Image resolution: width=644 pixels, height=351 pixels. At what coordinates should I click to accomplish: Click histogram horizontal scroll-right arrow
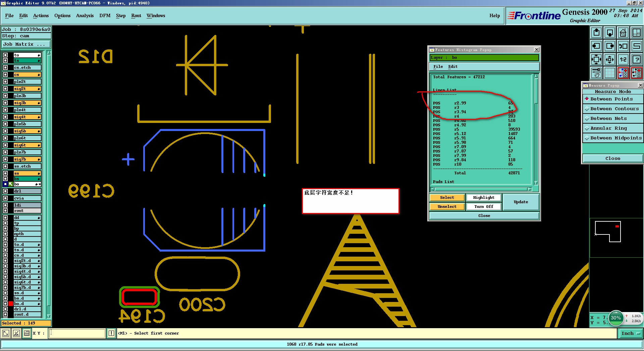[x=530, y=189]
